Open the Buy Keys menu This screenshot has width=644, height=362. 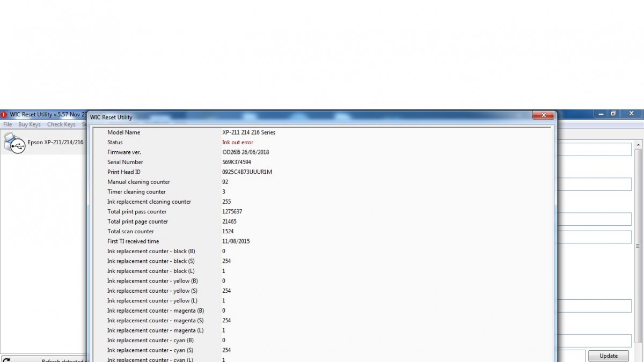point(30,124)
